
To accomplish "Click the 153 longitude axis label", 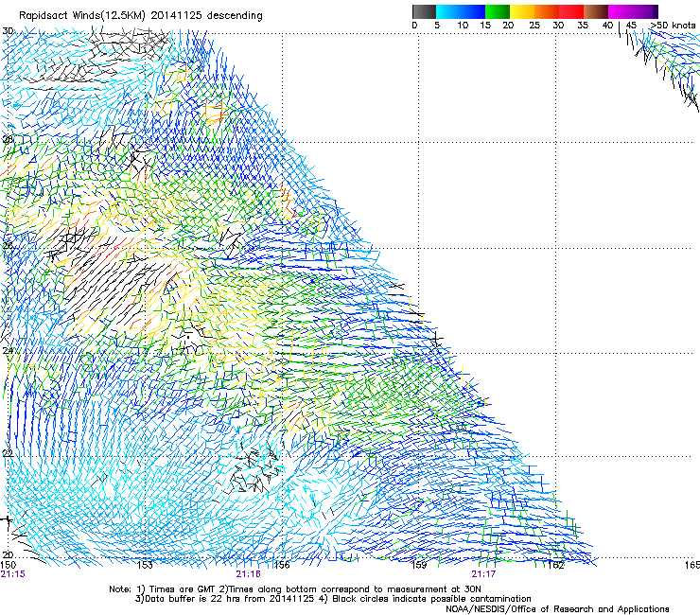I will pyautogui.click(x=144, y=565).
